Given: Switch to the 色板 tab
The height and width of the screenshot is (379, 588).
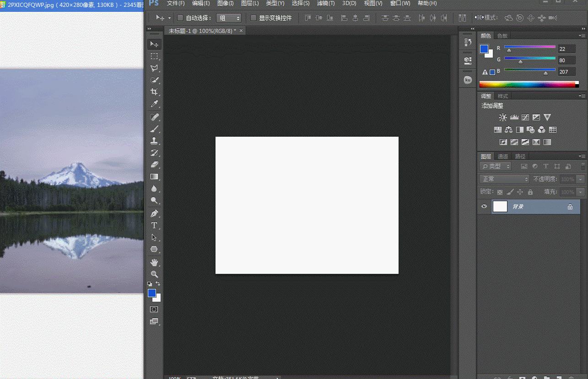Looking at the screenshot, I should pos(502,36).
